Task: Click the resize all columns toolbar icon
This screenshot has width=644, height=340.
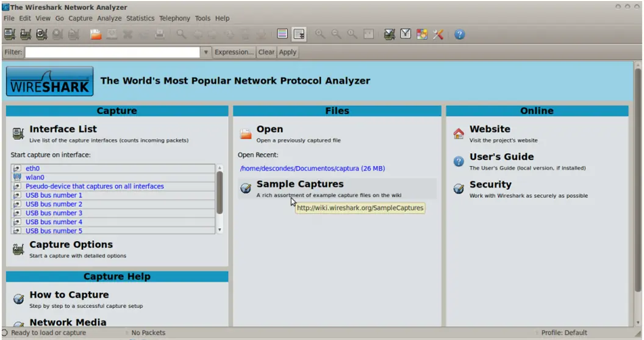Action: click(368, 35)
